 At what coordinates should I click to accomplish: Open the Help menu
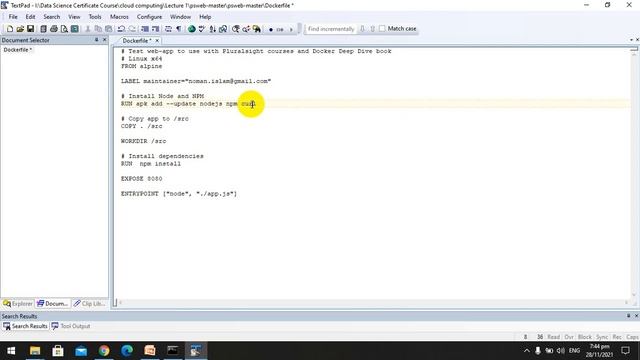pos(205,17)
